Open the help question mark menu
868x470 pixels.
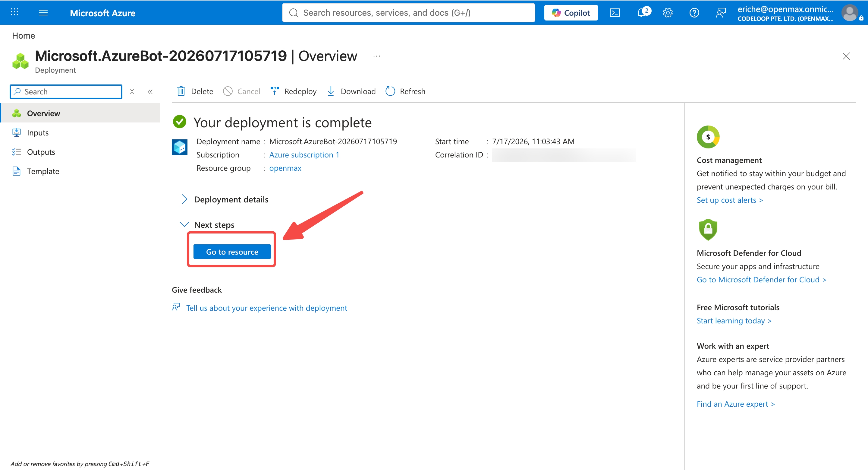[694, 13]
